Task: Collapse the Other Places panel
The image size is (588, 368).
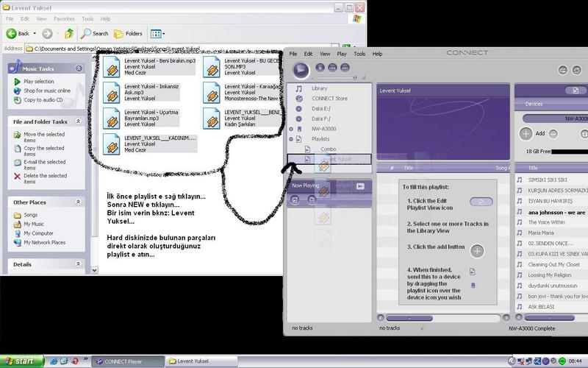Action: tap(78, 202)
